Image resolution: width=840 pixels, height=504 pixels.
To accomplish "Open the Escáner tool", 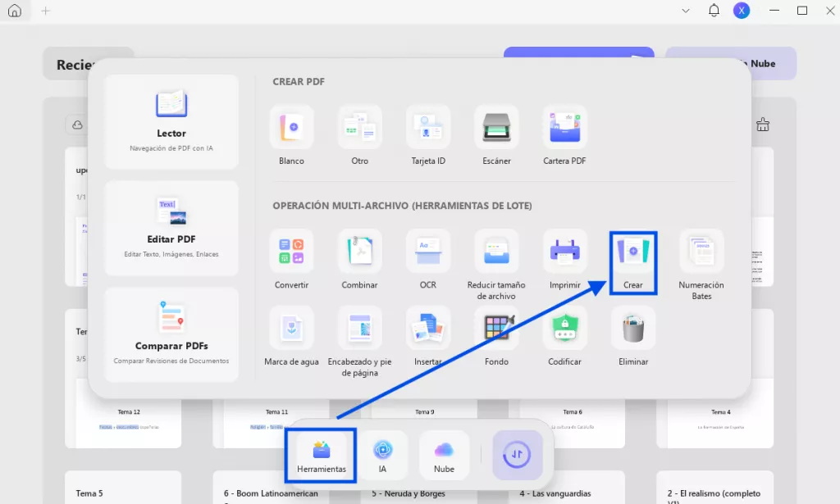I will 496,135.
